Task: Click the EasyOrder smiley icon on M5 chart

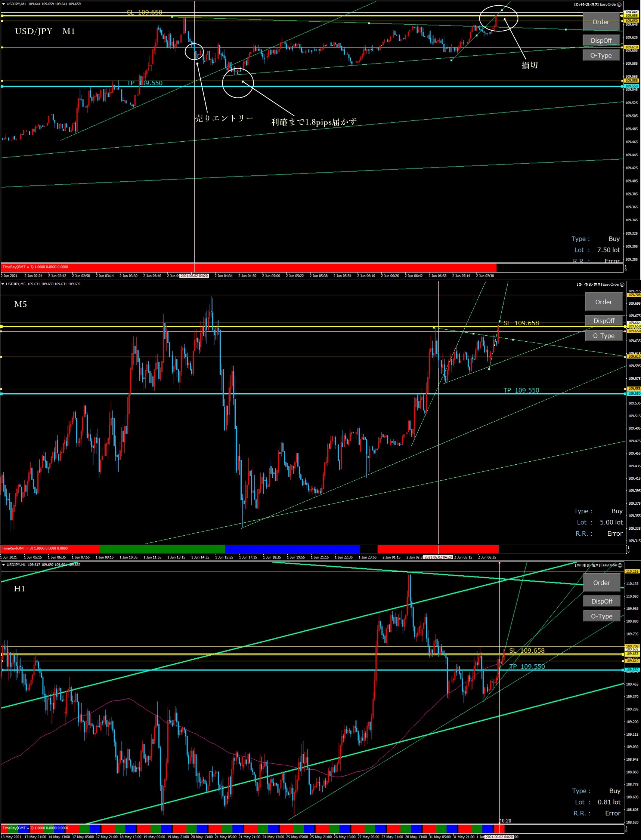Action: click(x=622, y=284)
